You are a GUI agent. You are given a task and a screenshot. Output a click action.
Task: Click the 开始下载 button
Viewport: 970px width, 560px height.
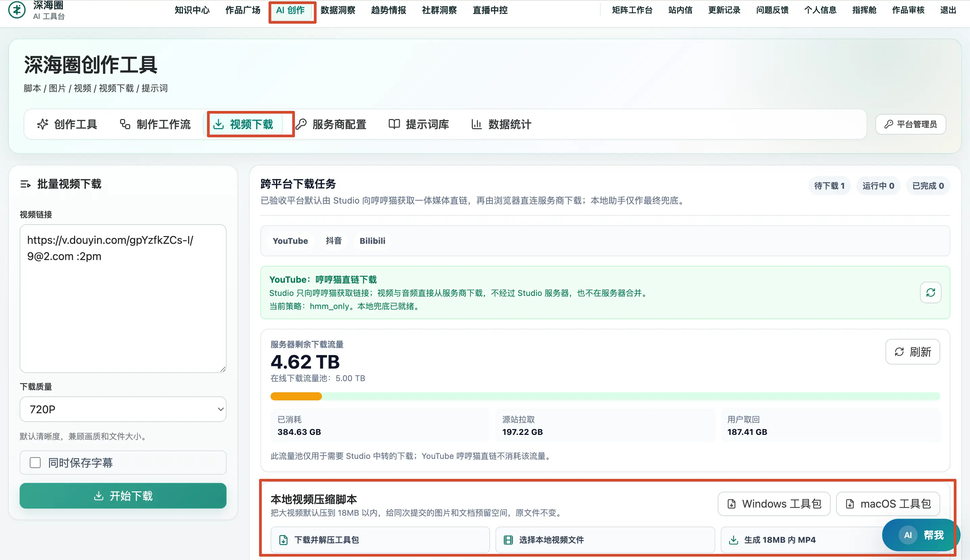pos(123,496)
